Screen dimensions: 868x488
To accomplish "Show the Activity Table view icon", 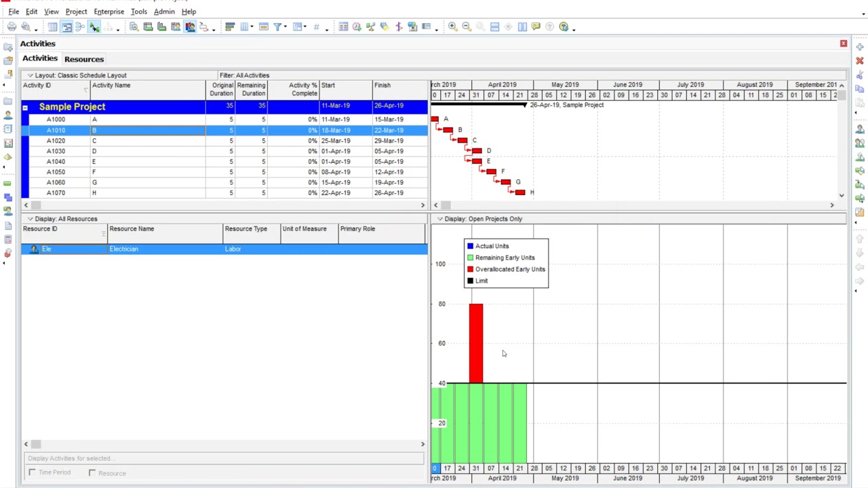I will click(52, 27).
